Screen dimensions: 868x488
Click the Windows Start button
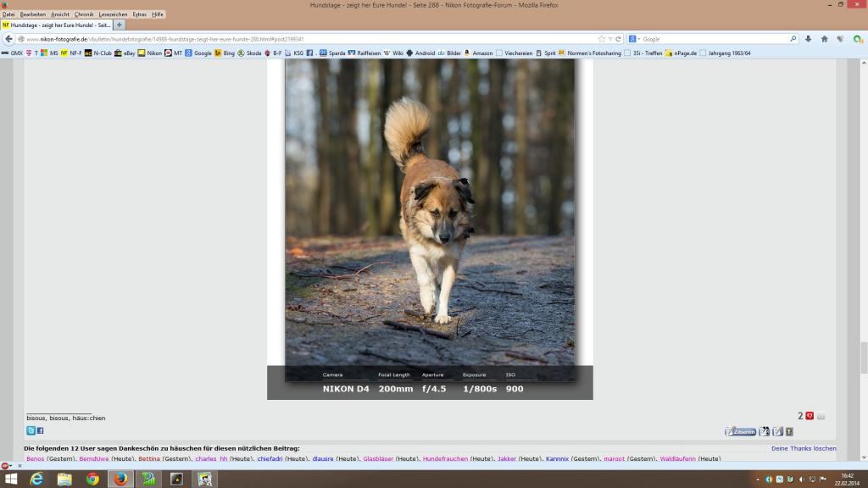tap(10, 480)
